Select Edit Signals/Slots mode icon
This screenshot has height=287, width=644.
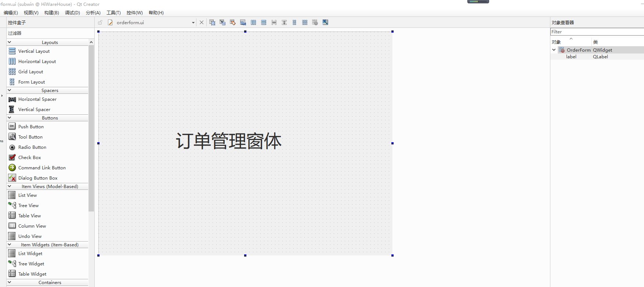click(222, 22)
